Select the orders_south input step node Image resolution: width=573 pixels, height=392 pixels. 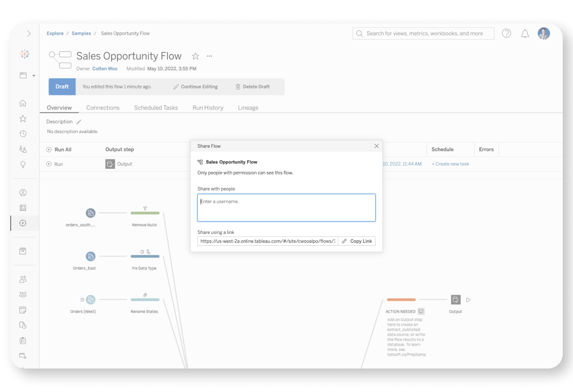(x=91, y=212)
